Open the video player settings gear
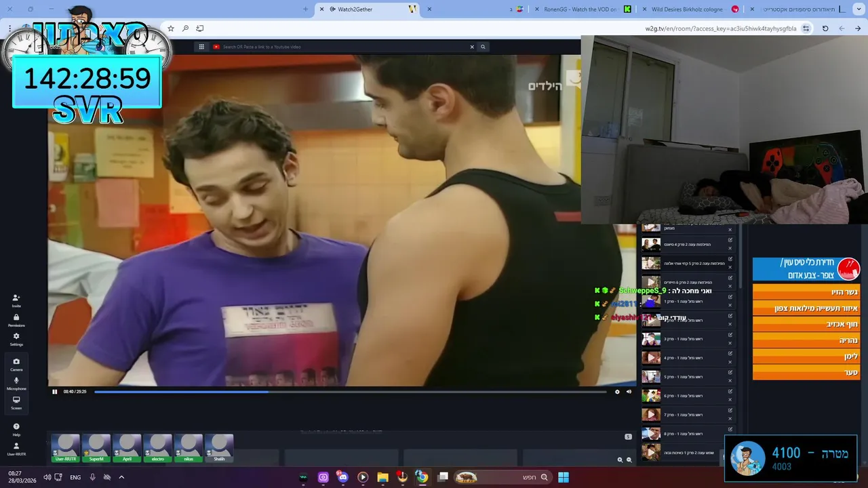This screenshot has height=488, width=868. point(617,392)
